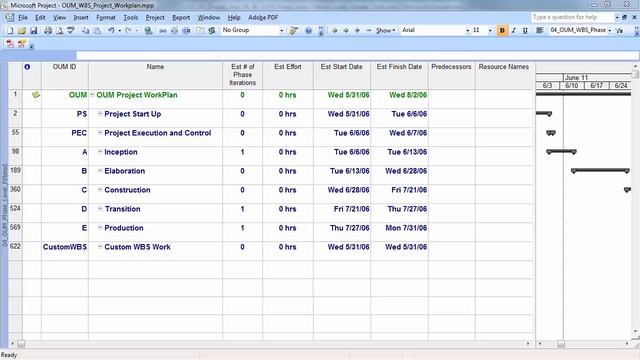This screenshot has height=360, width=640.
Task: Click the Split Task icon
Action: pyautogui.click(x=186, y=31)
